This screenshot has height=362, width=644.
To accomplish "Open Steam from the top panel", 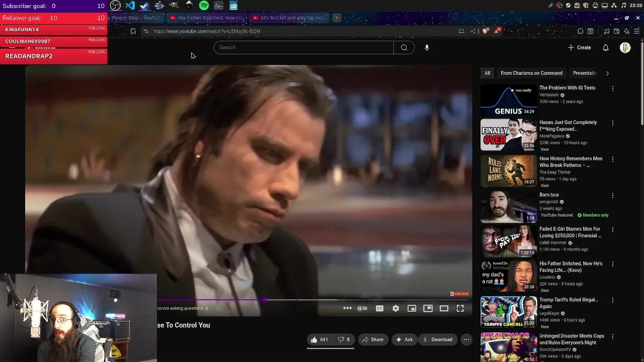I will 145,6.
